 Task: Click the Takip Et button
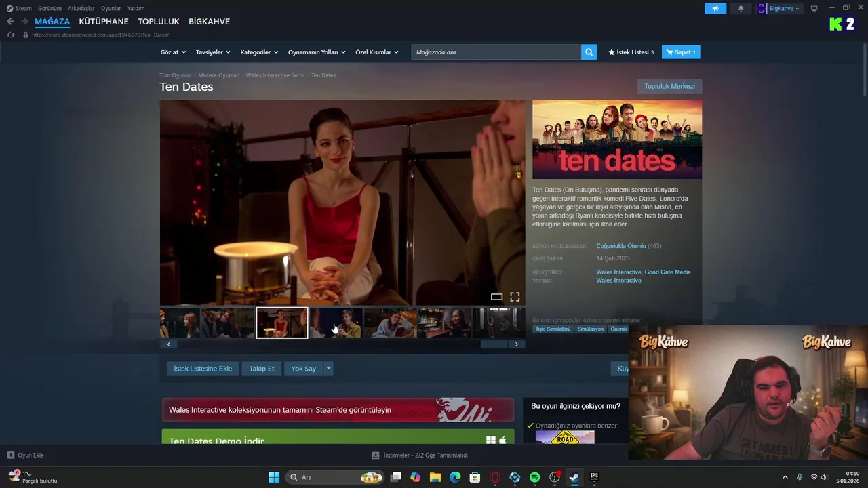[262, 369]
